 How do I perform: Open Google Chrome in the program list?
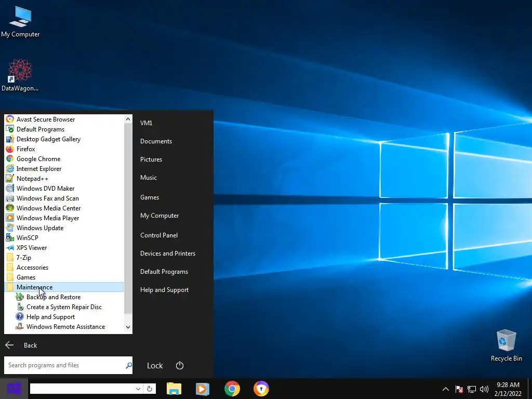(64, 159)
